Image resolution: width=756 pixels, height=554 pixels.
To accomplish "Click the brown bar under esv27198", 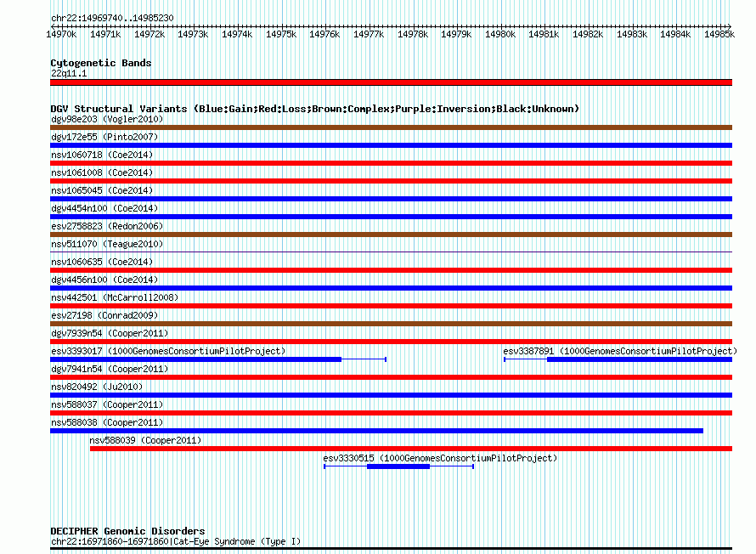I will 391,324.
